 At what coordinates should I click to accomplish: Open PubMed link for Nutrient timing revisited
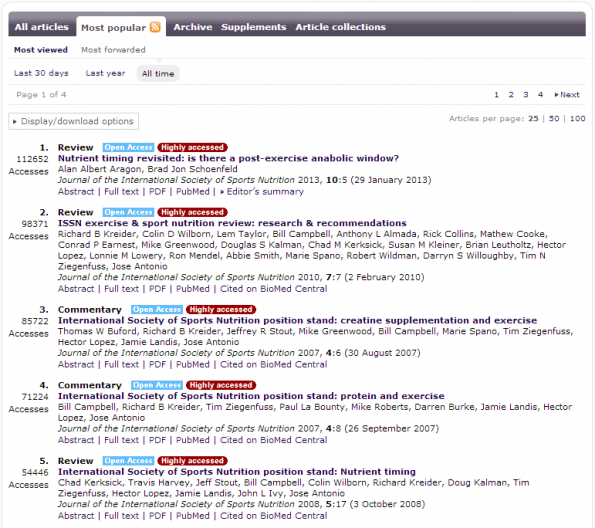click(x=193, y=192)
